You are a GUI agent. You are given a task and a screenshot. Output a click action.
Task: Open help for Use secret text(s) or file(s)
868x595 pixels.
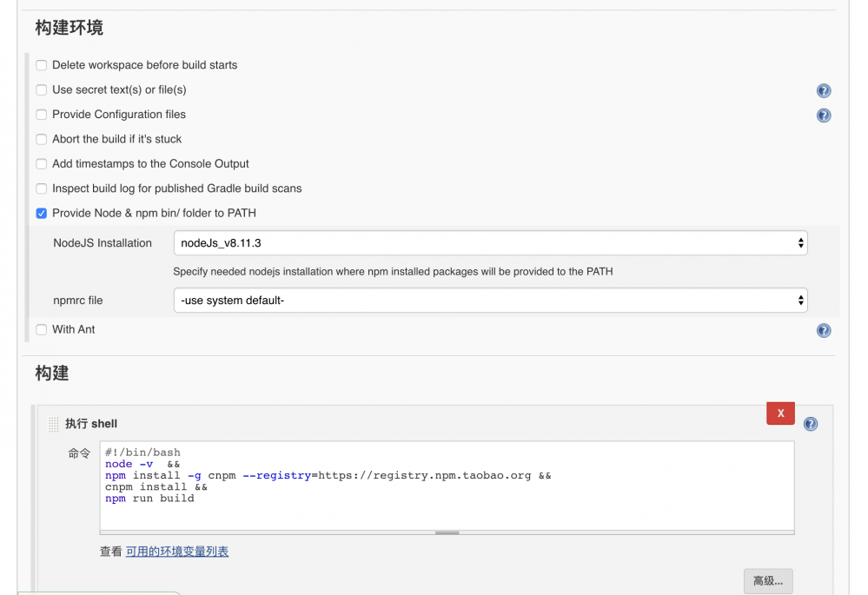click(823, 89)
